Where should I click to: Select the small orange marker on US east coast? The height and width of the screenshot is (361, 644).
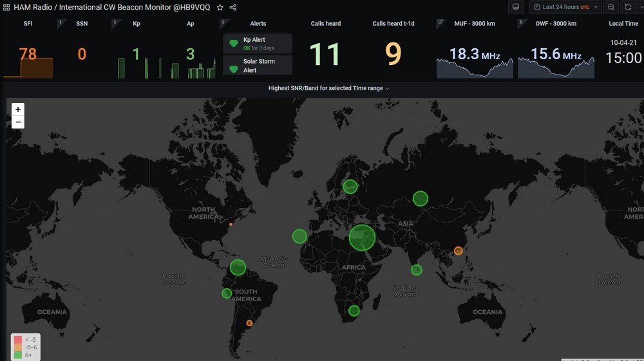[231, 225]
